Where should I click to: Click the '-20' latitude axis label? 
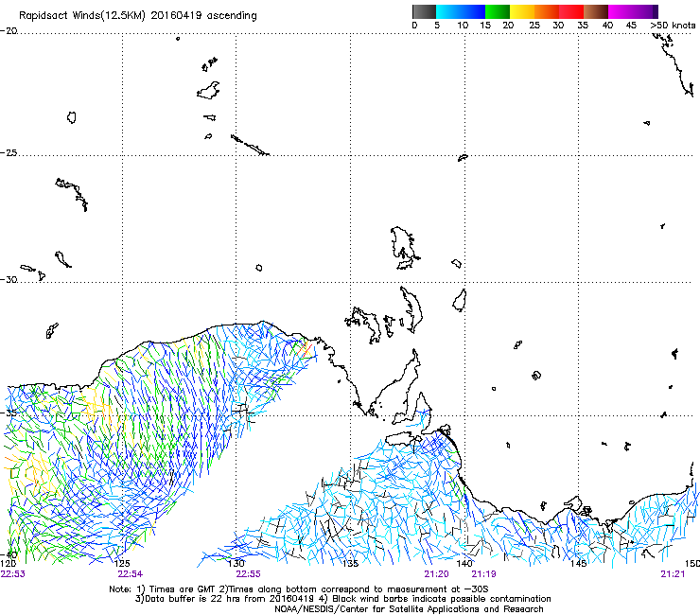click(9, 31)
